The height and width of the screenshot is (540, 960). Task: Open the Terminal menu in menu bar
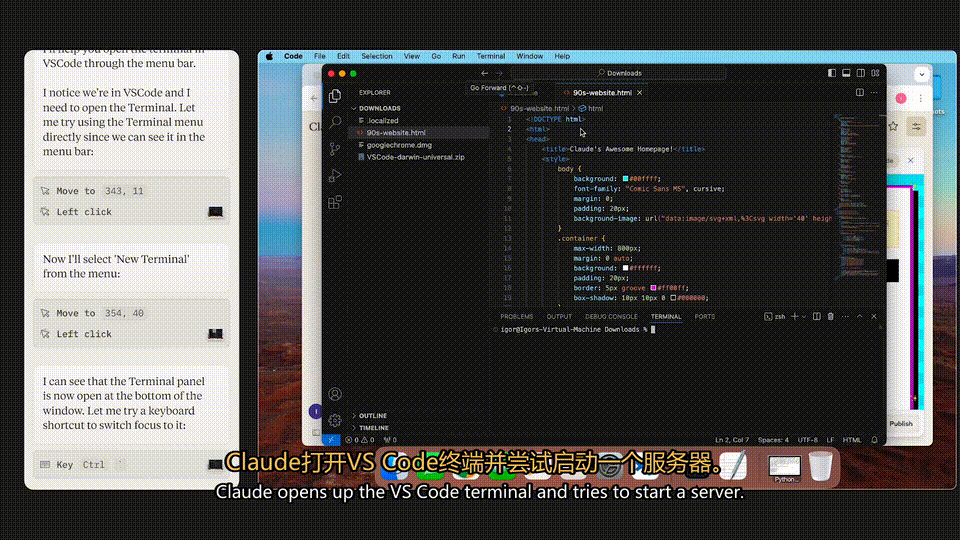pos(491,56)
